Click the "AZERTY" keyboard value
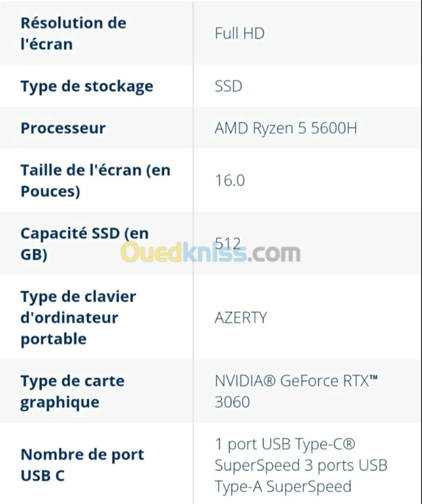Screen dimensions: 422x504 (241, 318)
